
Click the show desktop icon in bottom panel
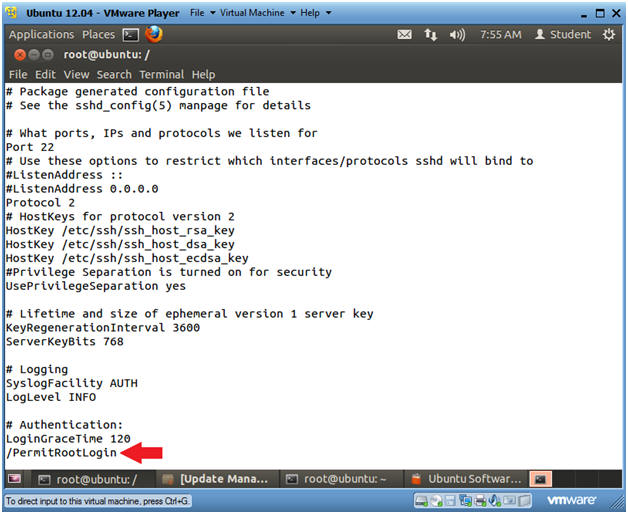point(14,478)
